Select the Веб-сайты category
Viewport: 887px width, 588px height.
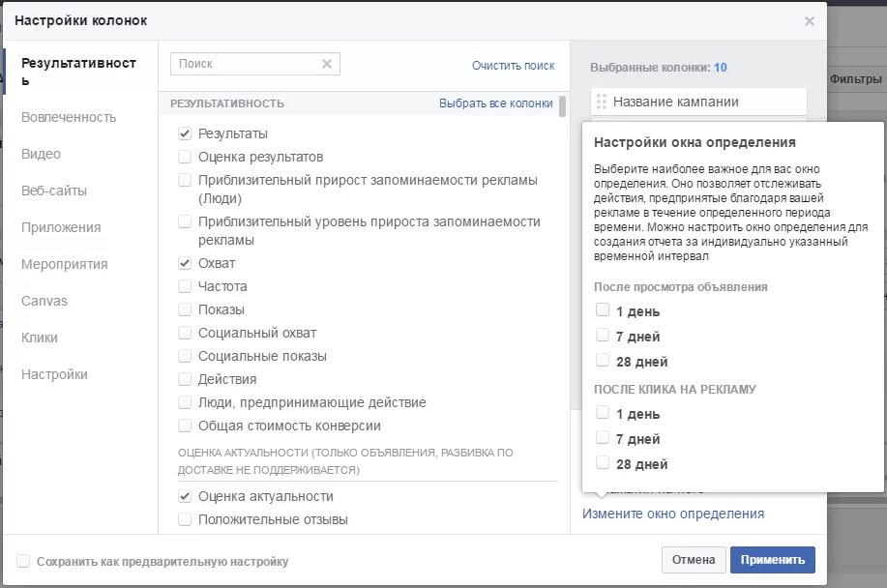coord(54,191)
